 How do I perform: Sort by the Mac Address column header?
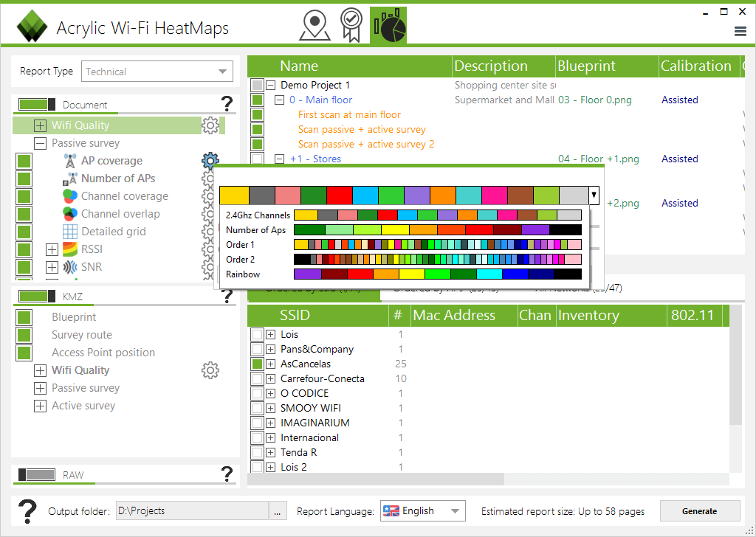click(x=464, y=316)
